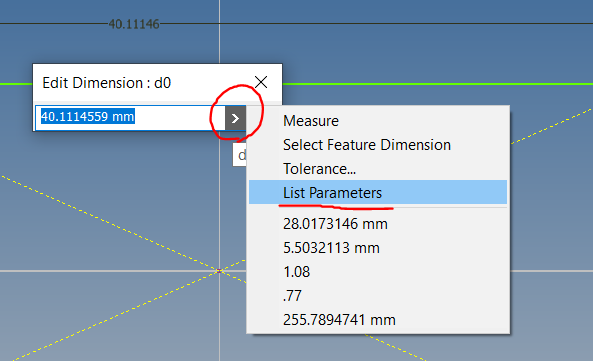Pick recent value .77
593x361 pixels.
click(377, 296)
